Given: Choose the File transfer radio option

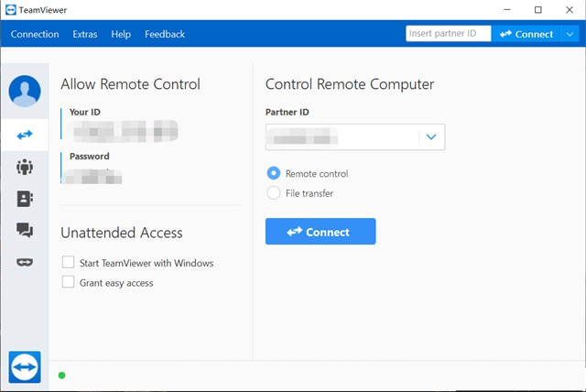Looking at the screenshot, I should click(x=274, y=193).
